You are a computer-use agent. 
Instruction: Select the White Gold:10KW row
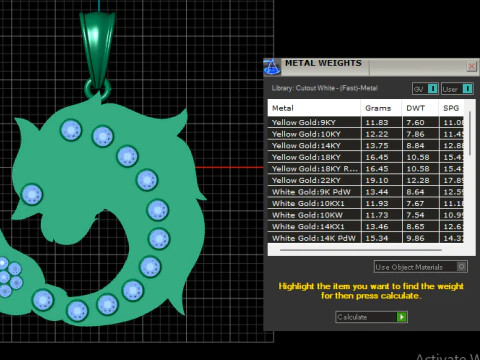(x=366, y=215)
